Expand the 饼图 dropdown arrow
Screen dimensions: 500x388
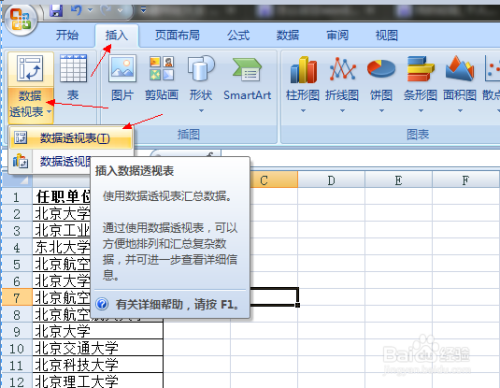click(382, 111)
